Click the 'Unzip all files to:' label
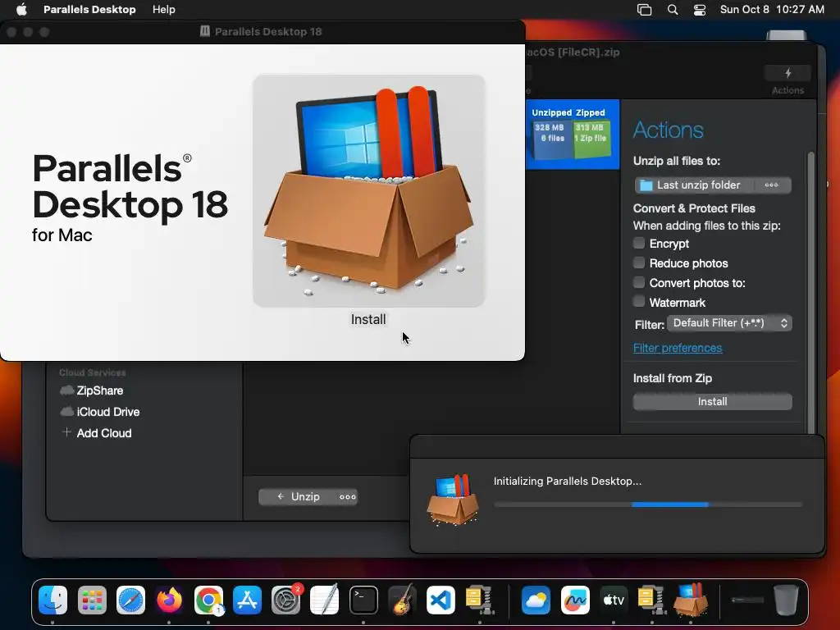840x630 pixels. coord(677,162)
